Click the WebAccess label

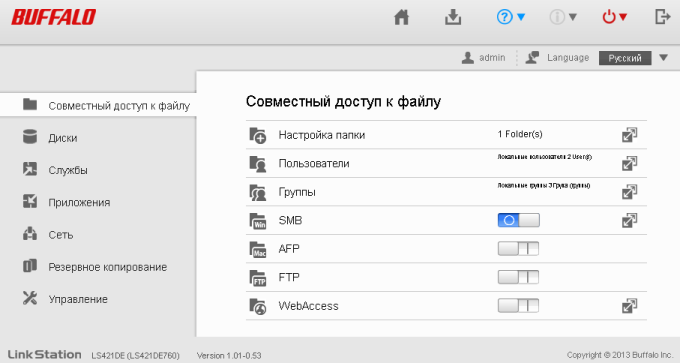coord(308,306)
